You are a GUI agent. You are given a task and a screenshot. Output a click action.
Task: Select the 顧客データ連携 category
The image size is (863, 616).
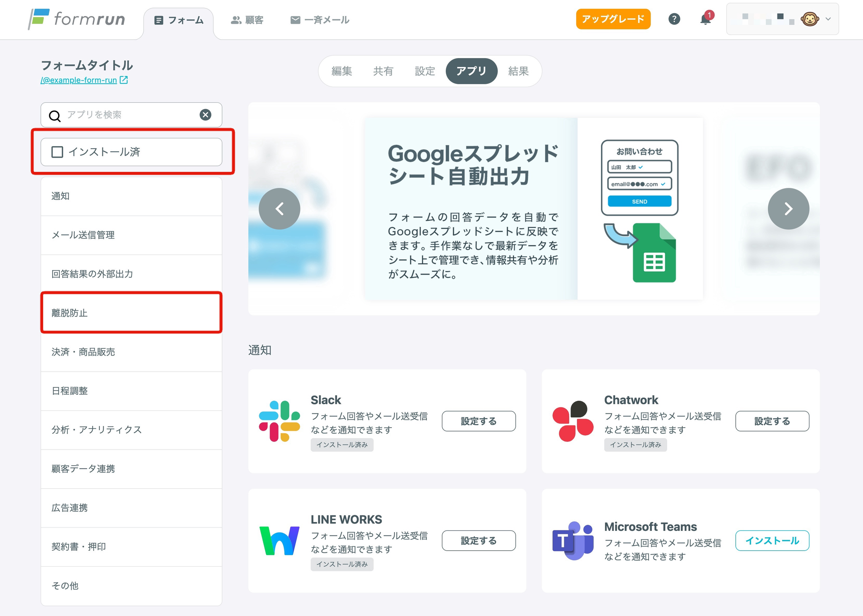(x=131, y=469)
